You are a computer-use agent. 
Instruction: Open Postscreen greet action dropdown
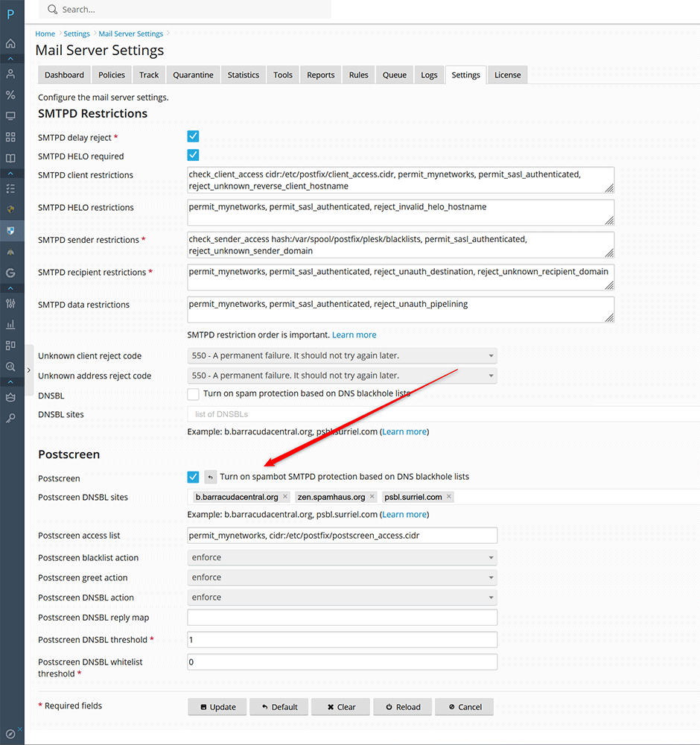342,577
